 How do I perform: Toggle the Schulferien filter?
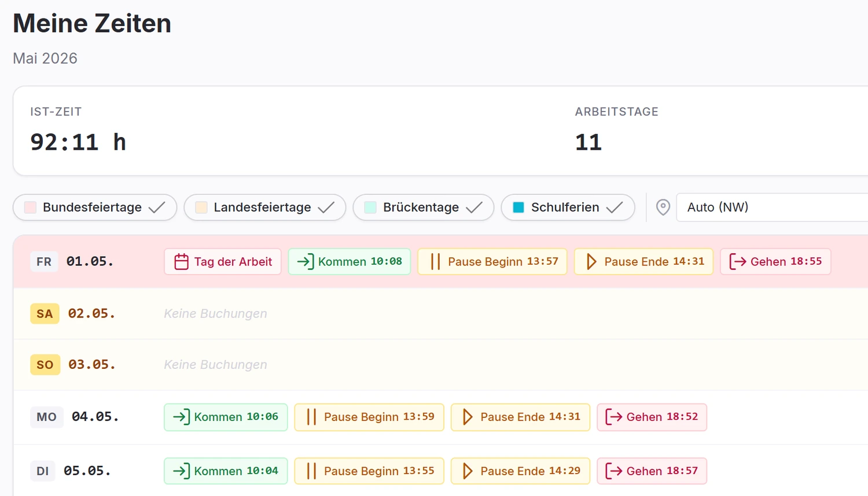568,207
